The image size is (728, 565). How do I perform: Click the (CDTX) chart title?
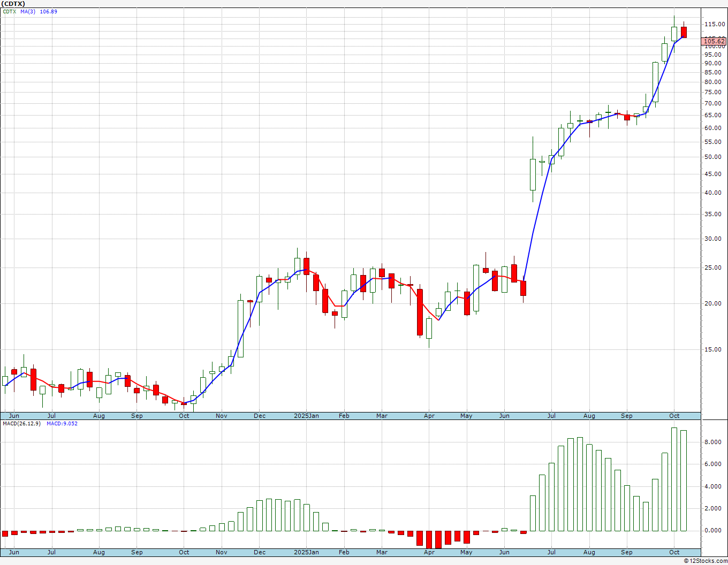click(13, 4)
